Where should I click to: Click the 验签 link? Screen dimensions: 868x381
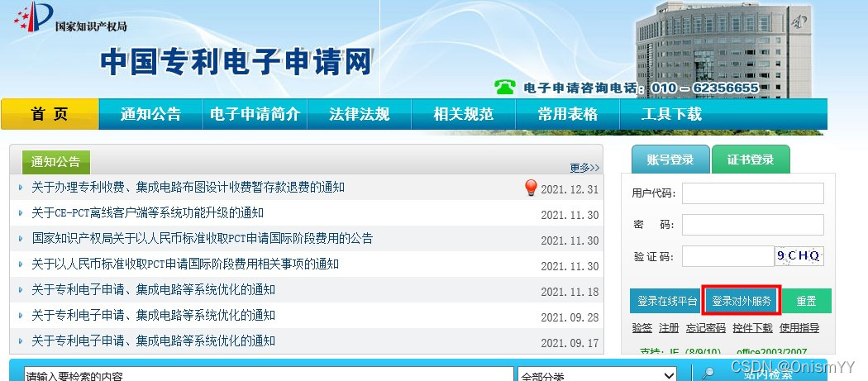point(642,328)
